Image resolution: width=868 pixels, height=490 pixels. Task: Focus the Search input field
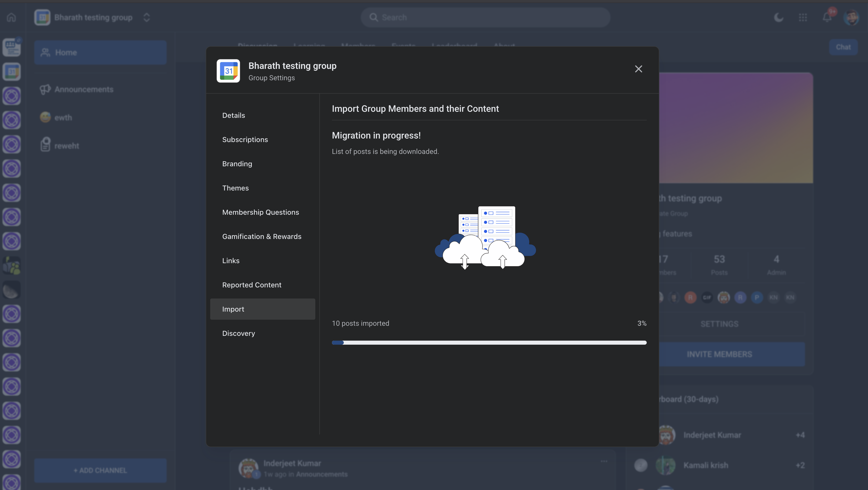(485, 17)
